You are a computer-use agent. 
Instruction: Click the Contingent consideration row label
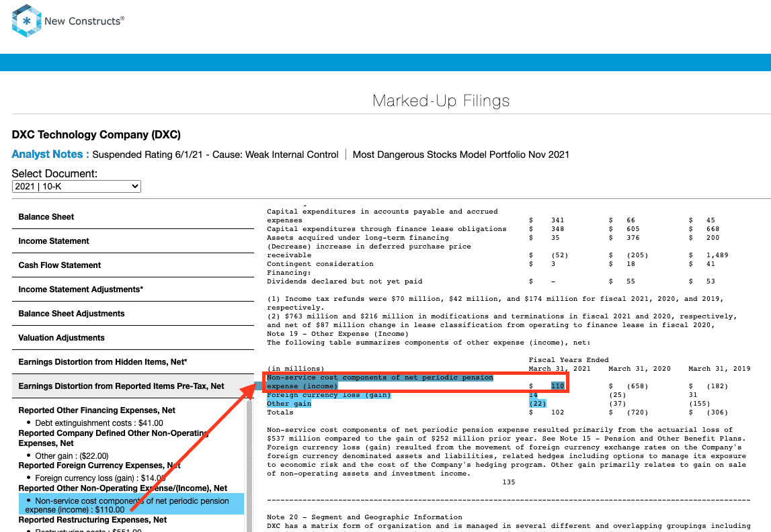point(320,264)
